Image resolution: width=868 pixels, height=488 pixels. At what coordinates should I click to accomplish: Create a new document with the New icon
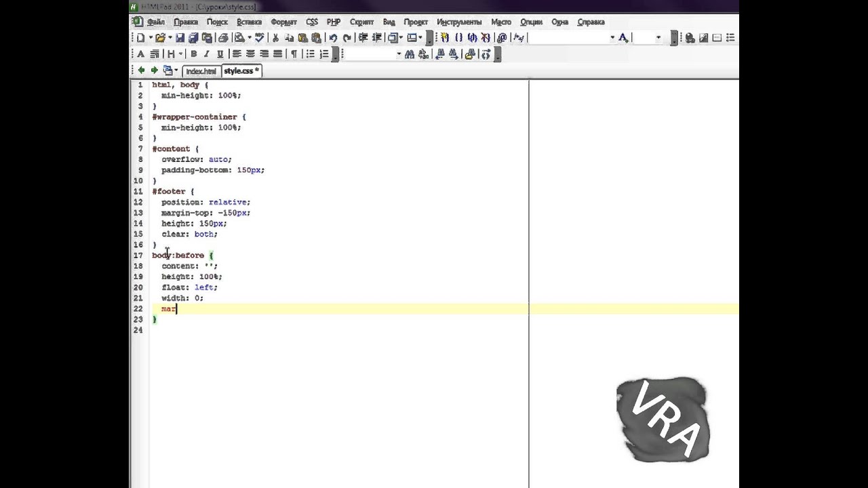click(x=140, y=38)
